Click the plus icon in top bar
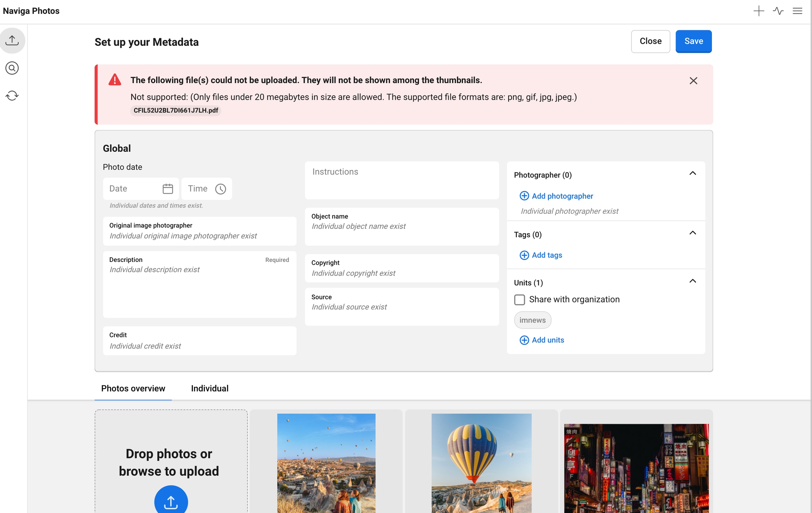Image resolution: width=812 pixels, height=513 pixels. click(758, 11)
